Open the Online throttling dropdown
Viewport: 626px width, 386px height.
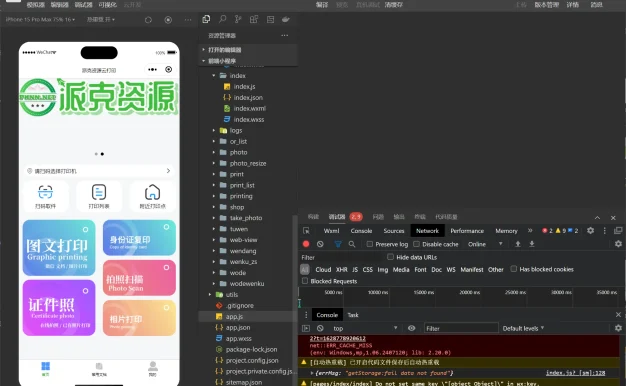(x=485, y=244)
